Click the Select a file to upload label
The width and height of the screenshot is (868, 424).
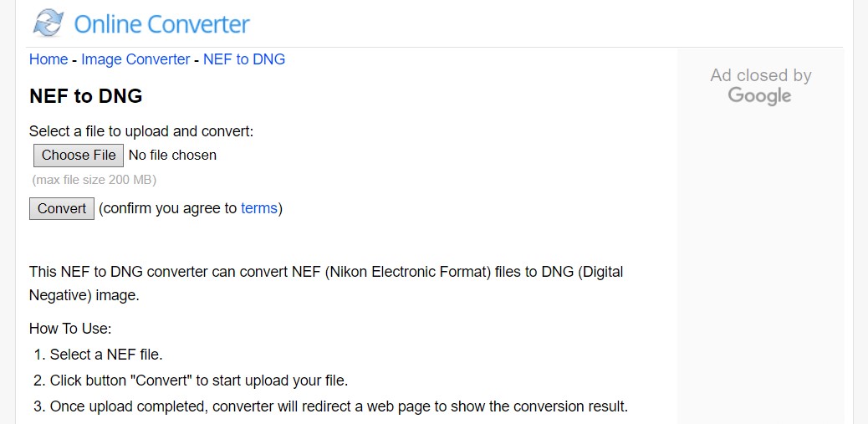pyautogui.click(x=141, y=132)
